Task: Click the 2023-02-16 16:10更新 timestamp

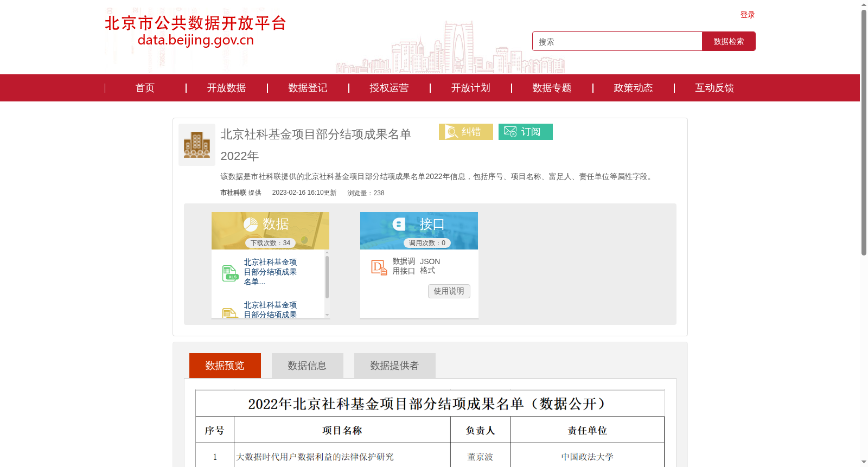Action: (x=304, y=193)
